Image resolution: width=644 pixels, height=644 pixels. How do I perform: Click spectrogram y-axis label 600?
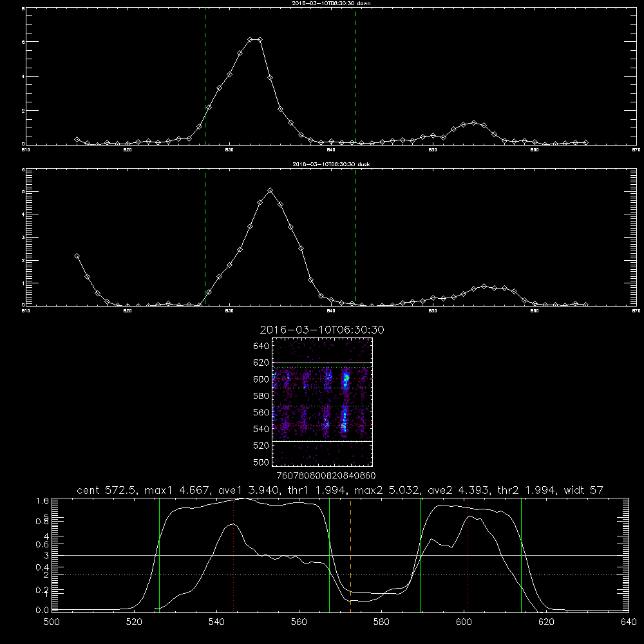pos(261,379)
